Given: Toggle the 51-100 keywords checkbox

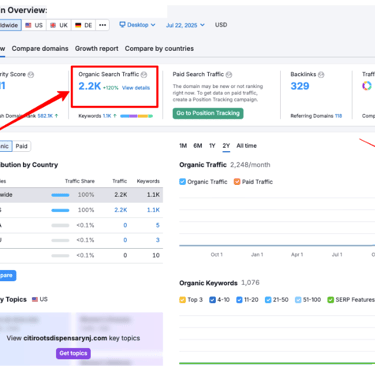Looking at the screenshot, I should (x=298, y=300).
